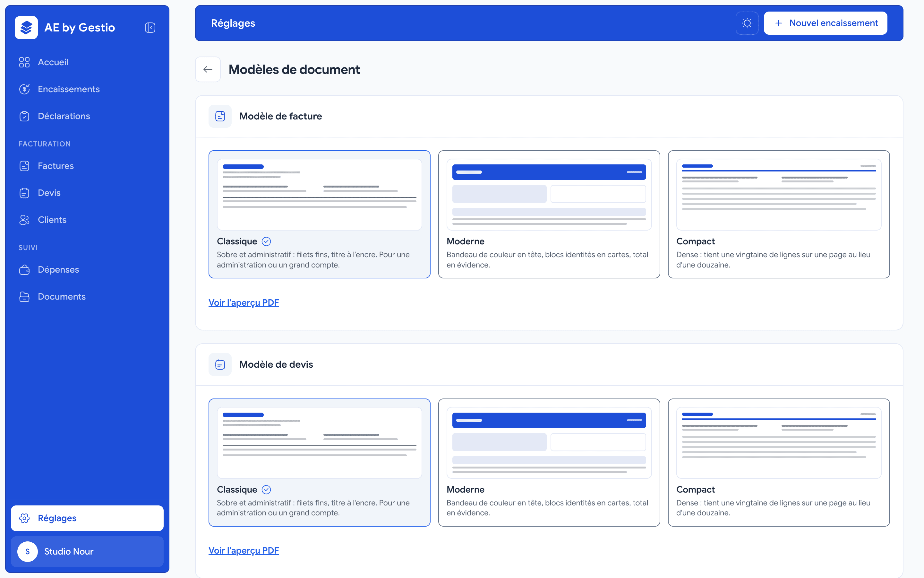Click the Dépenses wallet icon
Image resolution: width=924 pixels, height=578 pixels.
click(x=24, y=270)
